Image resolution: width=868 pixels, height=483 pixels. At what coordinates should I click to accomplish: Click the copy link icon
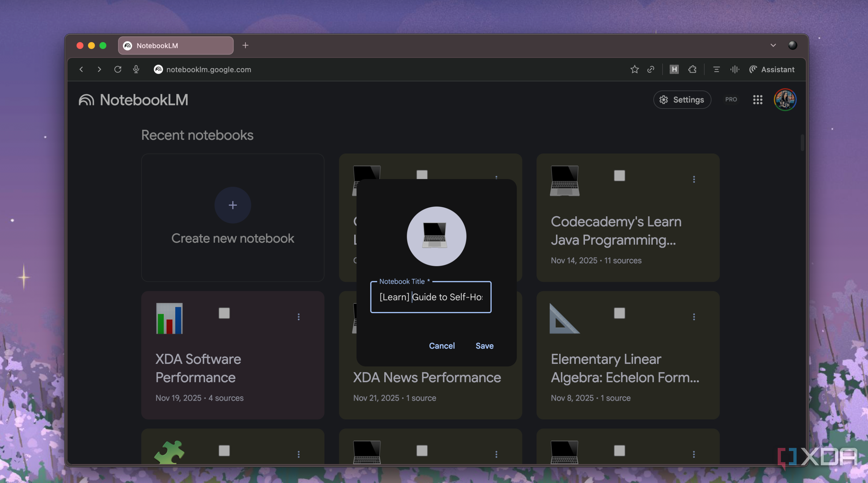click(651, 69)
